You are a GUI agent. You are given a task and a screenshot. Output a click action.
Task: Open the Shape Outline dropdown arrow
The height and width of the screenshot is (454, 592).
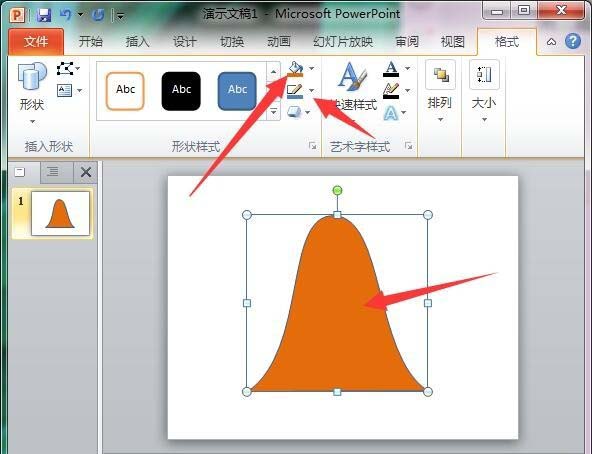pyautogui.click(x=311, y=91)
